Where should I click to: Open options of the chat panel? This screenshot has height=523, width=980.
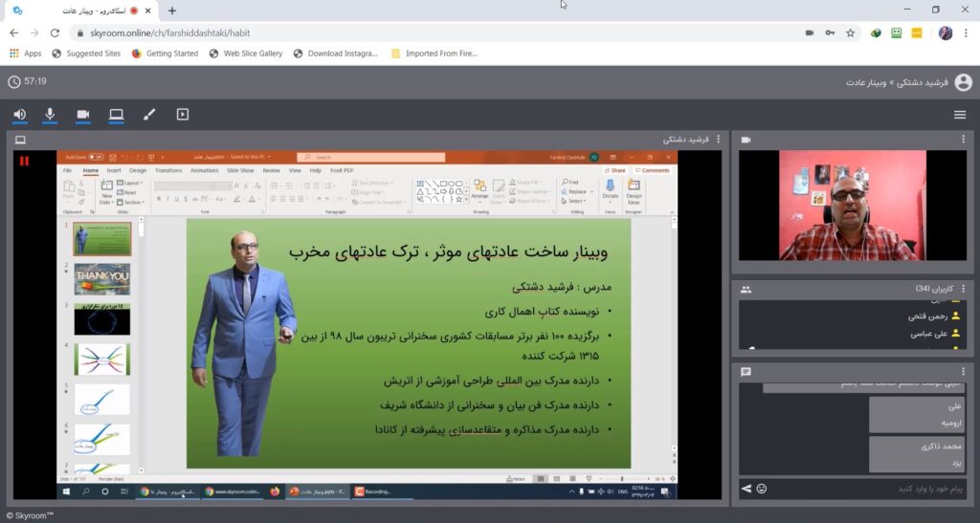point(963,371)
